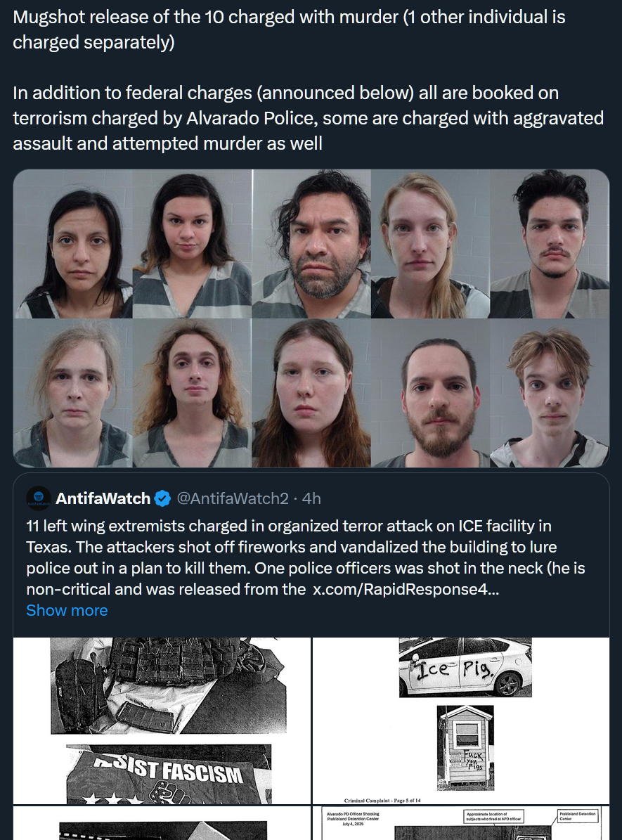Image resolution: width=622 pixels, height=840 pixels.
Task: View the tactical vest and magazine photo
Action: (169, 685)
